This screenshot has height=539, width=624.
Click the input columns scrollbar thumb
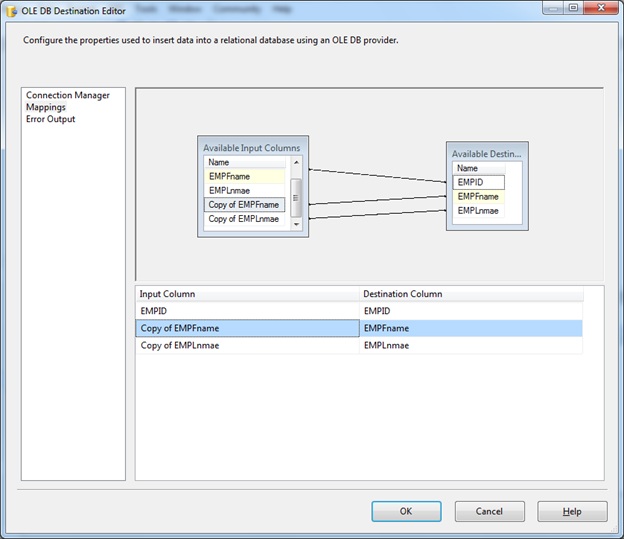296,198
